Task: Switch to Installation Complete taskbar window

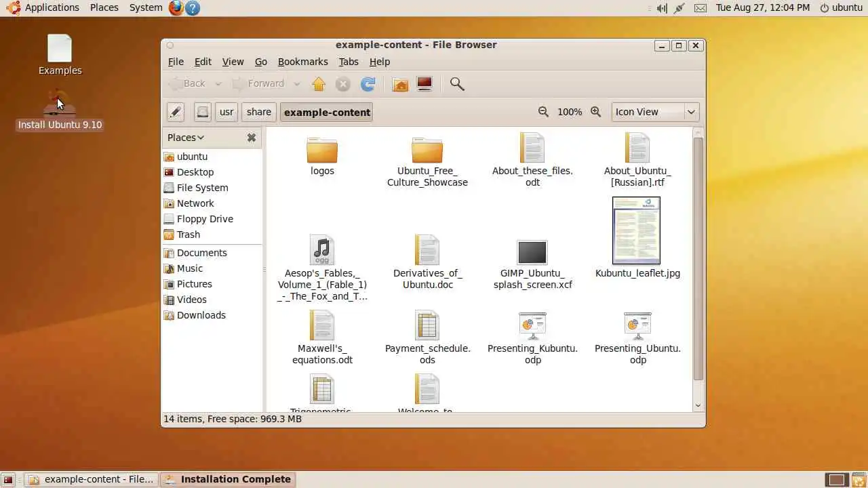Action: 228,479
